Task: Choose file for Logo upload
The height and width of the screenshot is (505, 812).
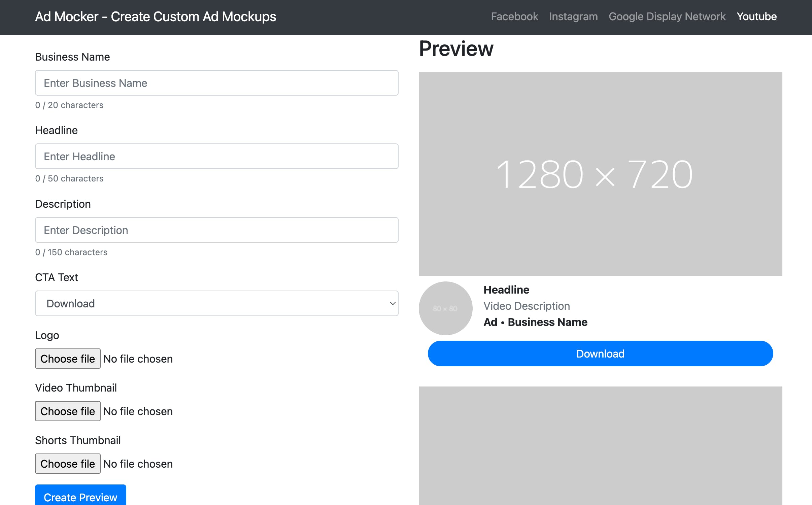Action: 68,359
